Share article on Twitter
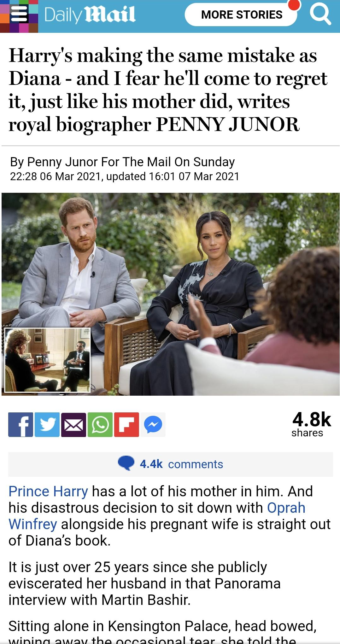 [47, 425]
